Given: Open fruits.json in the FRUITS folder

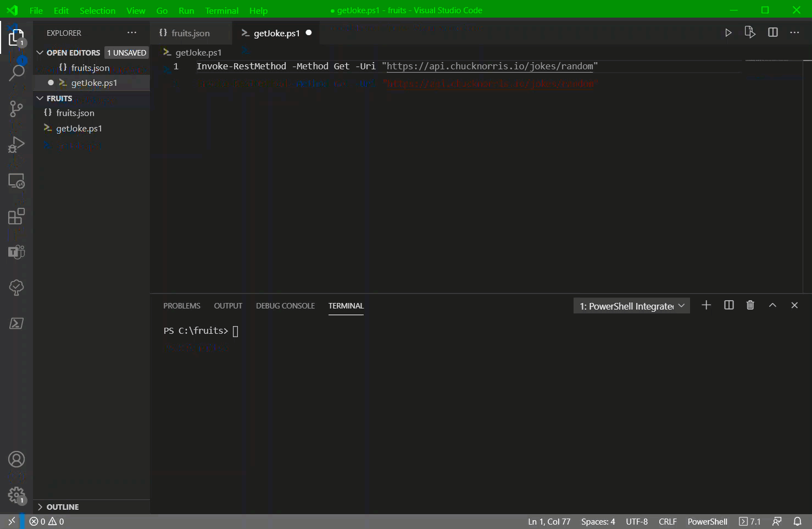Looking at the screenshot, I should [91, 113].
